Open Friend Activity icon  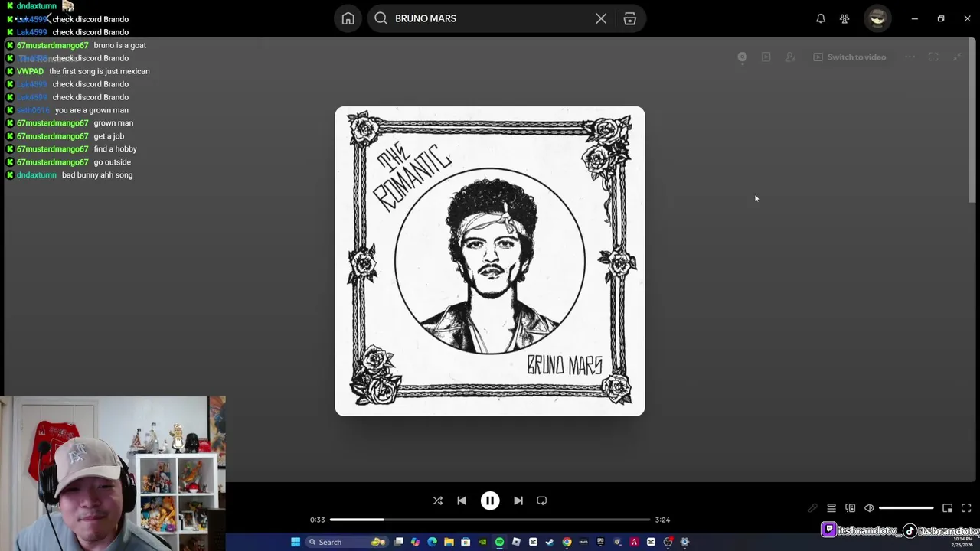click(x=844, y=18)
